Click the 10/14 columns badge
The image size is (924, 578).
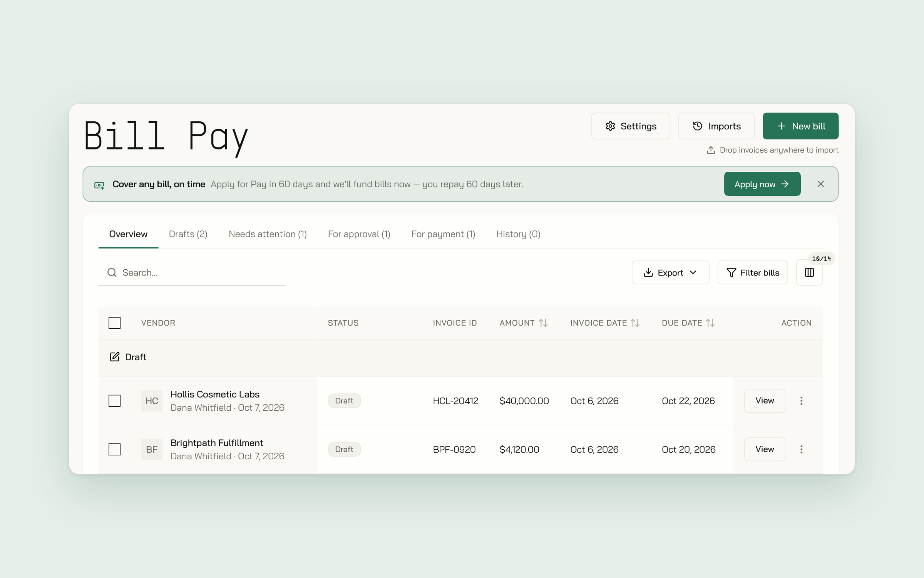[821, 259]
